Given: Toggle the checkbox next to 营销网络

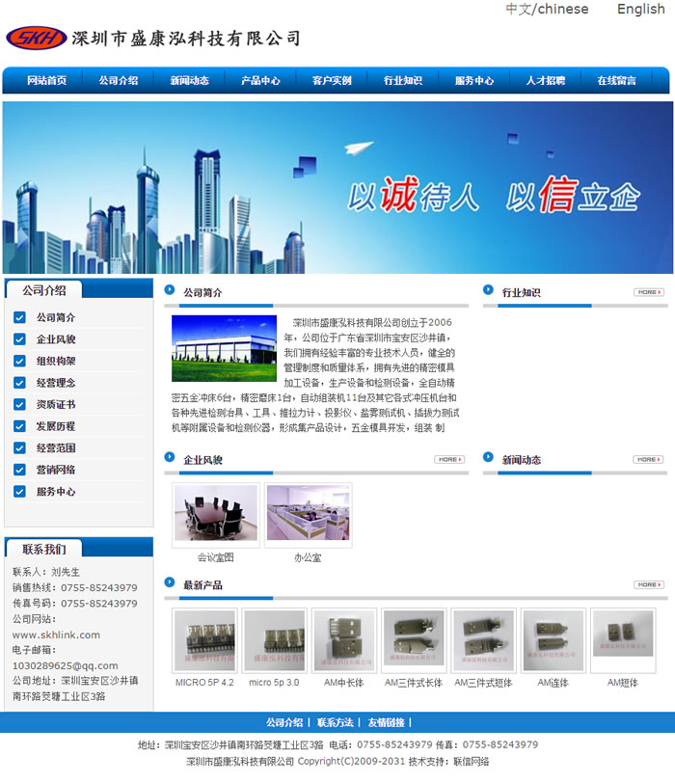Looking at the screenshot, I should [19, 470].
